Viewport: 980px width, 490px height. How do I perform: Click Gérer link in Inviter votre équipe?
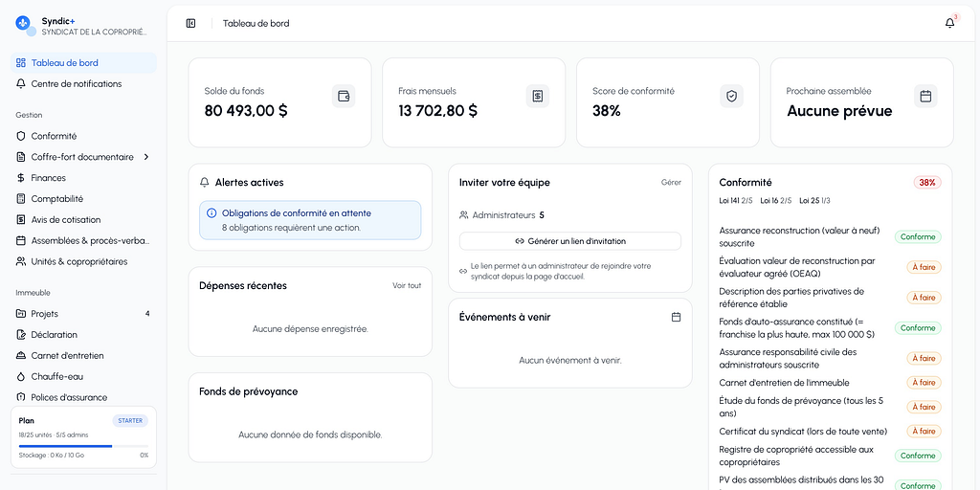coord(671,183)
